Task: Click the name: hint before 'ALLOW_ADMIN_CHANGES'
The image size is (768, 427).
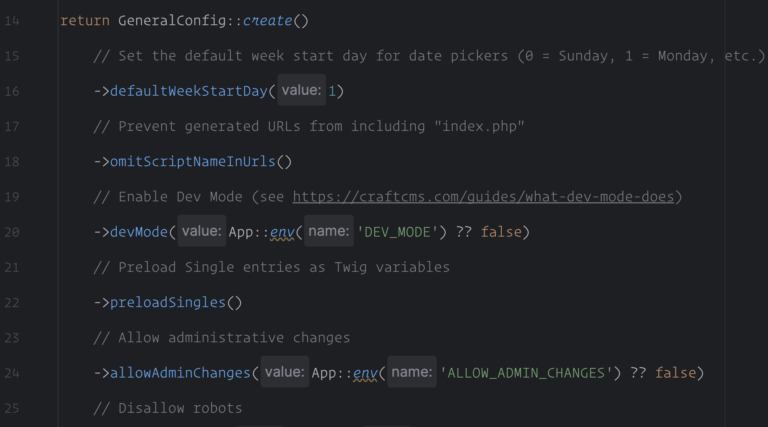Action: tap(411, 373)
